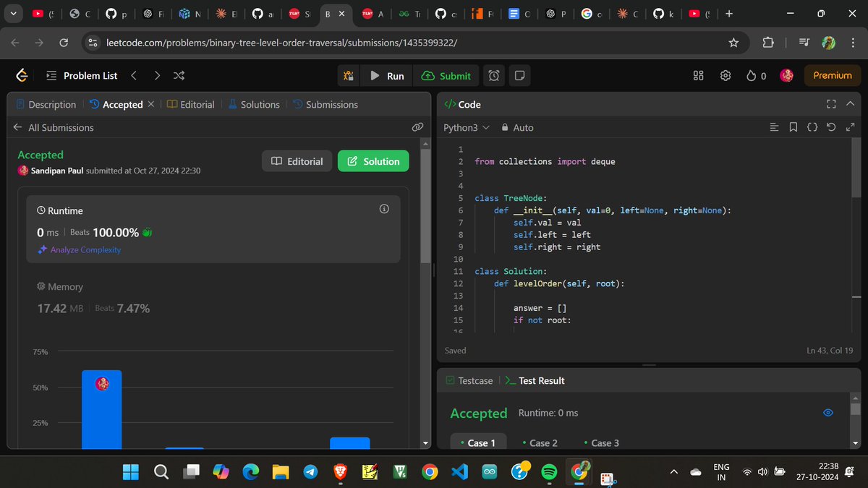Click the Run button

click(x=386, y=75)
